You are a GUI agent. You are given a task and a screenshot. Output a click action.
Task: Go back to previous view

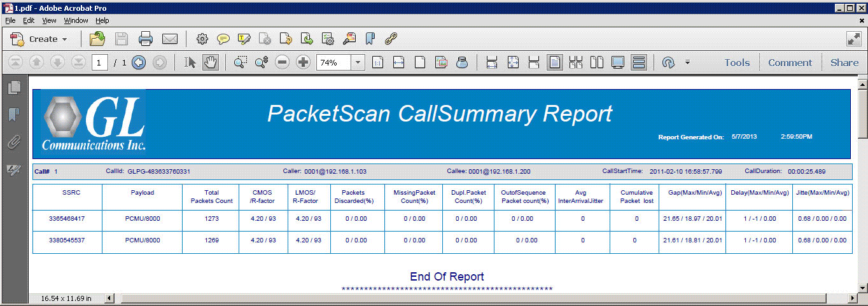coord(139,62)
